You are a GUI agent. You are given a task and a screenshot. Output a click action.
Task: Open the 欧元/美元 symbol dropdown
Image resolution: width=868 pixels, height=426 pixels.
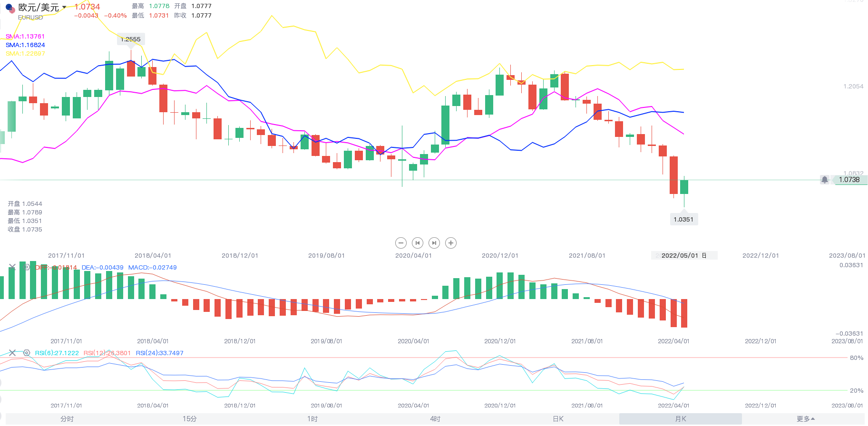pos(64,7)
